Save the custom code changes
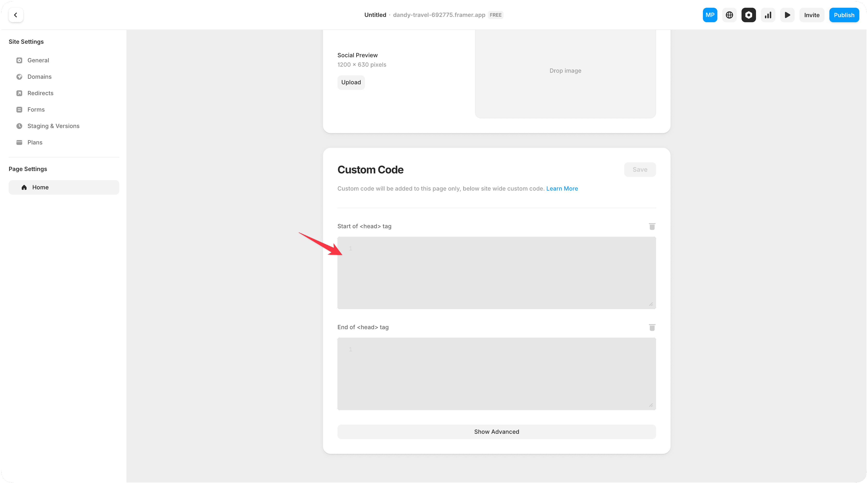This screenshot has height=484, width=868. coord(640,169)
